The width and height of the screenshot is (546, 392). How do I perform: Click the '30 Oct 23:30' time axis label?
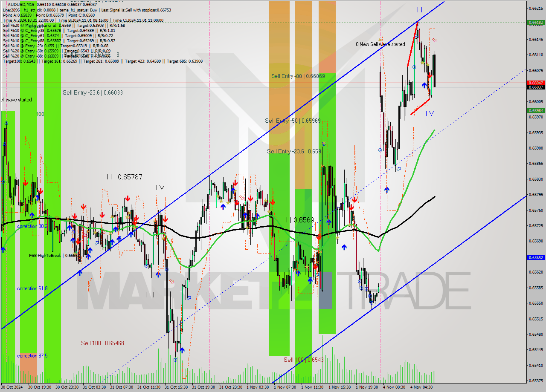click(x=67, y=387)
